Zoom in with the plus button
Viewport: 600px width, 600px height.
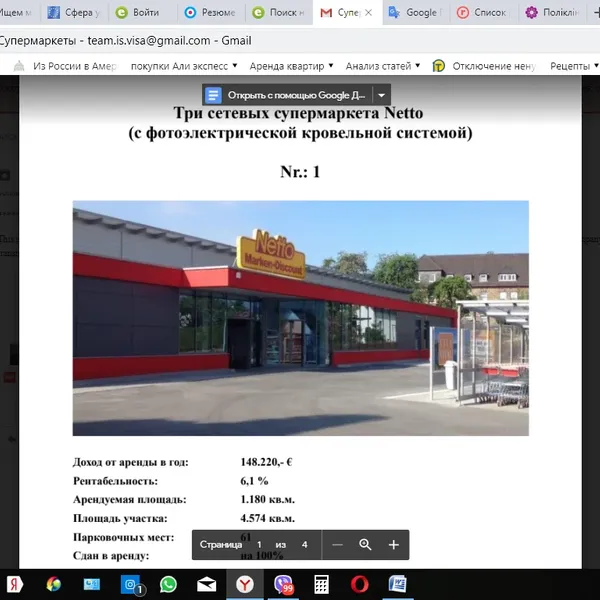[x=394, y=545]
